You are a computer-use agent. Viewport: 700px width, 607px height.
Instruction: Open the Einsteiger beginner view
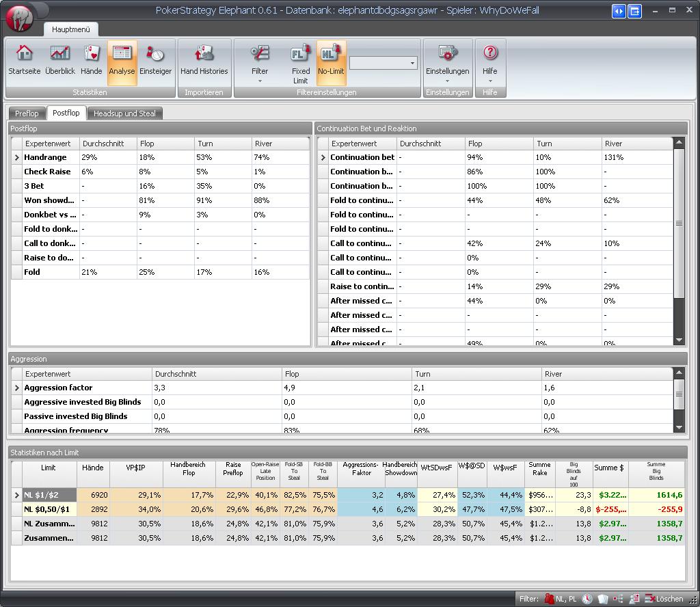tap(155, 60)
